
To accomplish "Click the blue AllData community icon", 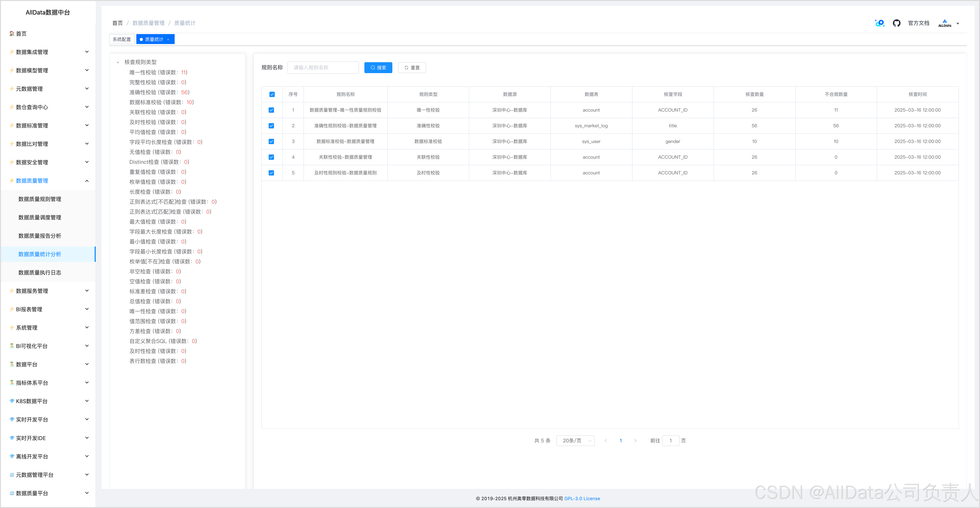I will 879,23.
